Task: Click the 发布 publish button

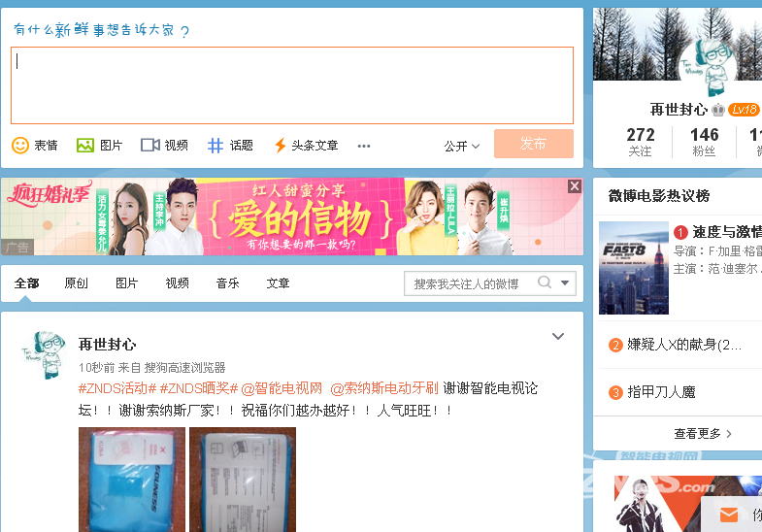Action: 534,144
